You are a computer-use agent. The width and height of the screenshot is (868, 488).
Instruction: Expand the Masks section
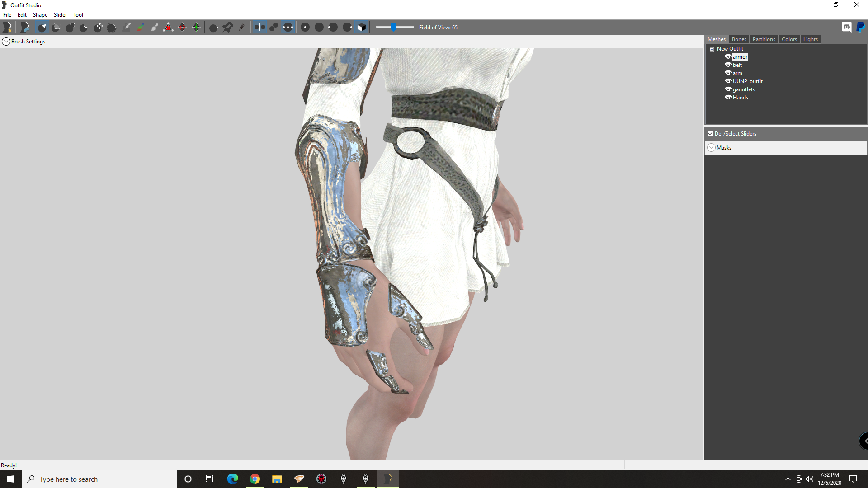tap(711, 148)
